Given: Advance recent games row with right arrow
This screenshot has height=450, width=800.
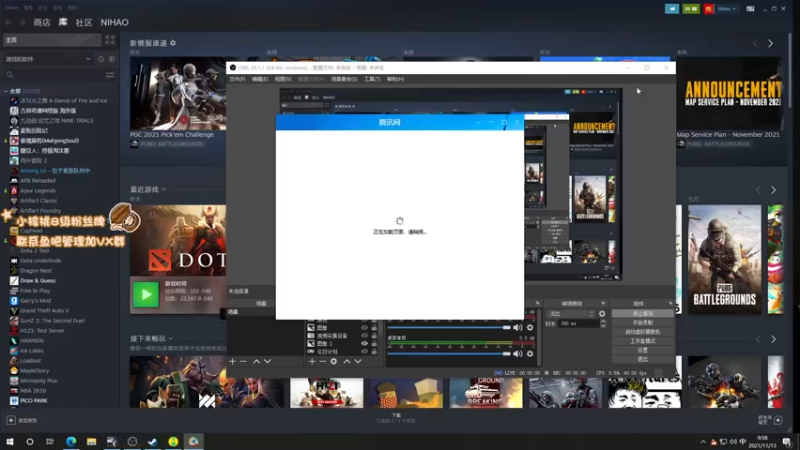Looking at the screenshot, I should click(773, 190).
